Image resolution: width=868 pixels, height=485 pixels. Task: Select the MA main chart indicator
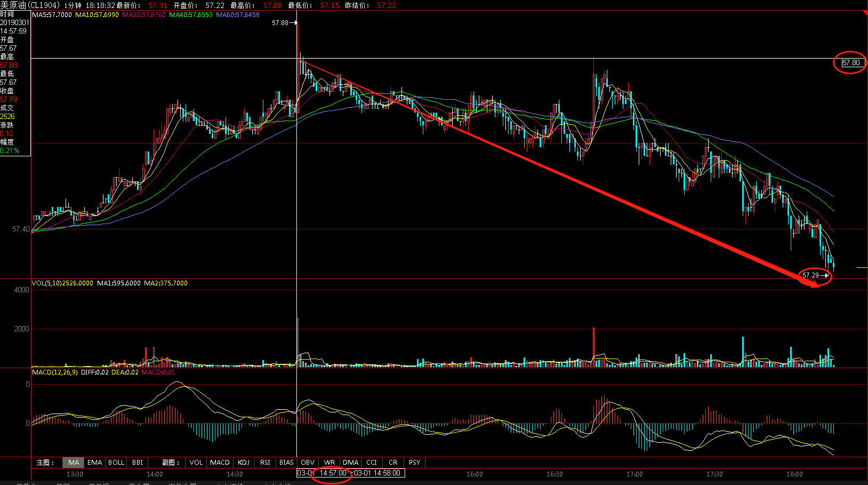[74, 463]
